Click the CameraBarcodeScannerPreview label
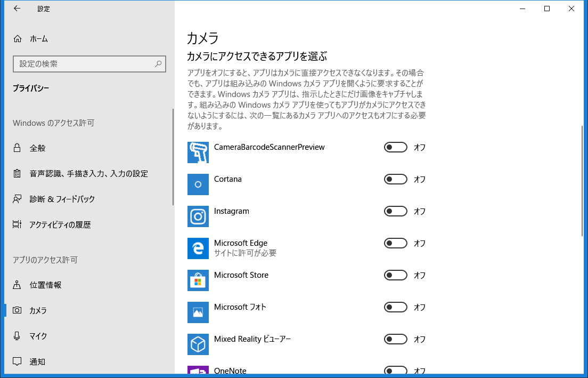Viewport: 588px width, 378px height. tap(269, 147)
